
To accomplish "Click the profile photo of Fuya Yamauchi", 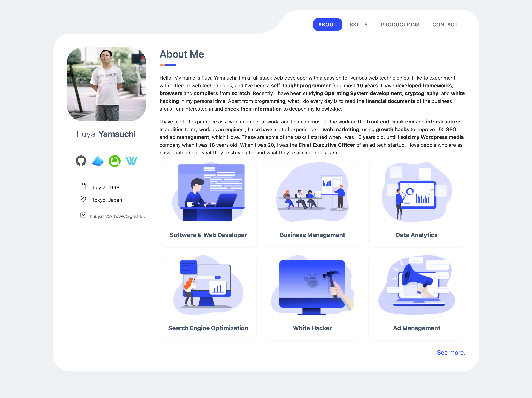I will point(106,84).
